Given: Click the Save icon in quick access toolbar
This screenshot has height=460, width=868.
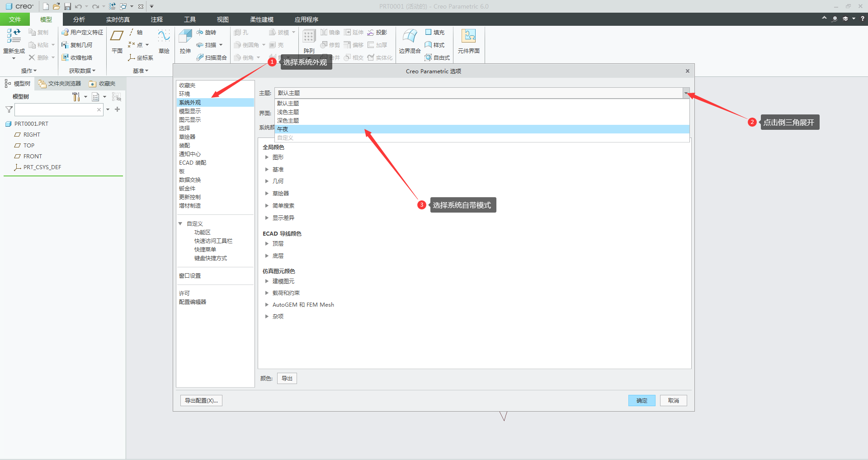Looking at the screenshot, I should 67,6.
